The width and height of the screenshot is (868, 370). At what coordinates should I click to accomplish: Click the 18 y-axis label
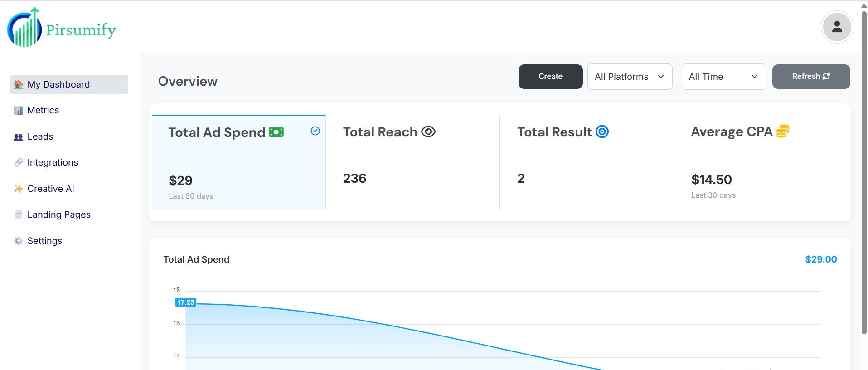[176, 290]
